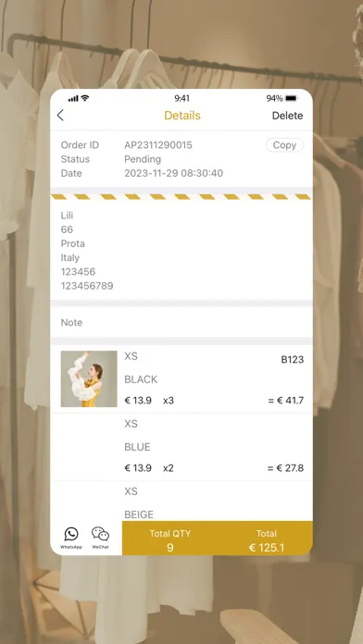Tap the Wi-Fi status icon
Image resolution: width=363 pixels, height=644 pixels.
(x=85, y=98)
